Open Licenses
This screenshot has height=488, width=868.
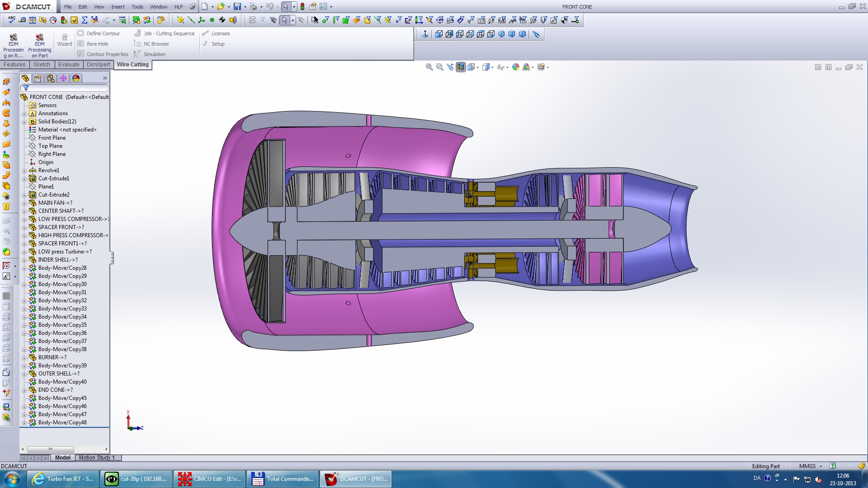tap(216, 33)
